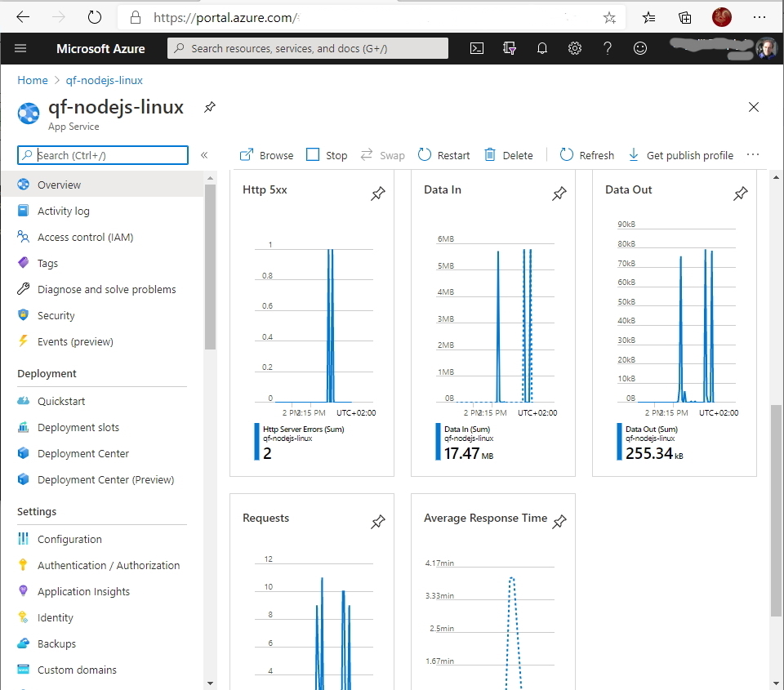Open Deployment Center from the sidebar
This screenshot has height=690, width=784.
click(82, 453)
